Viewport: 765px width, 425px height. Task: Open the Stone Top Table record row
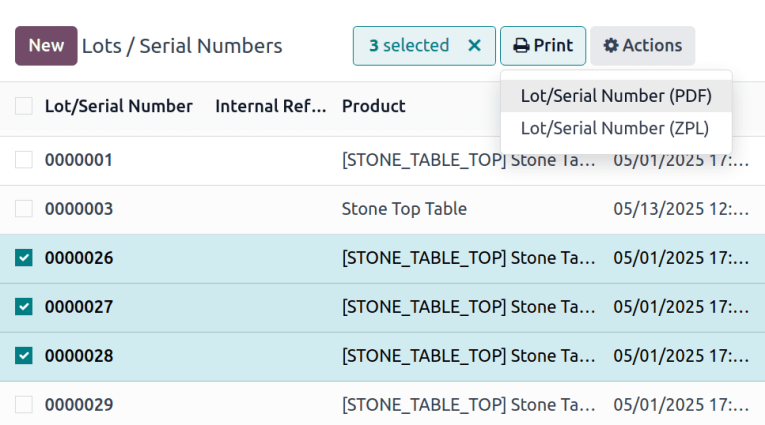point(404,209)
